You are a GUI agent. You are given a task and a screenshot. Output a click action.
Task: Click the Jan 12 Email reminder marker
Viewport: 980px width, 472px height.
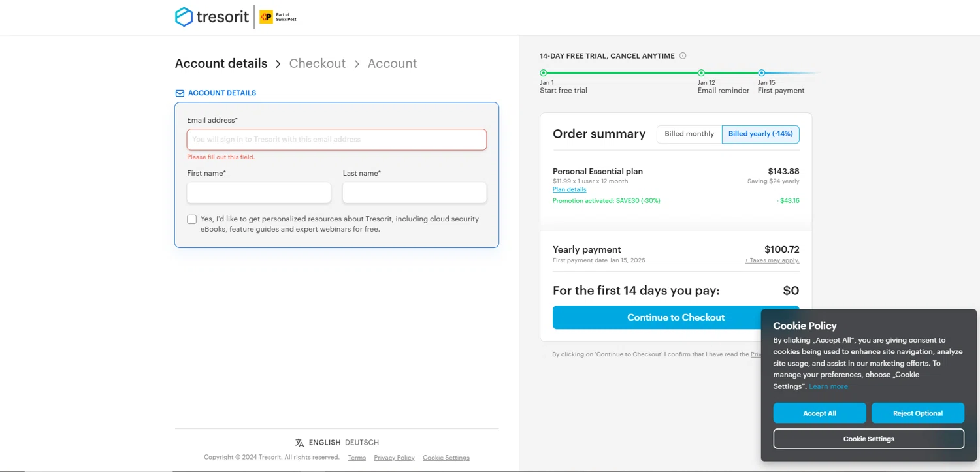pyautogui.click(x=701, y=73)
